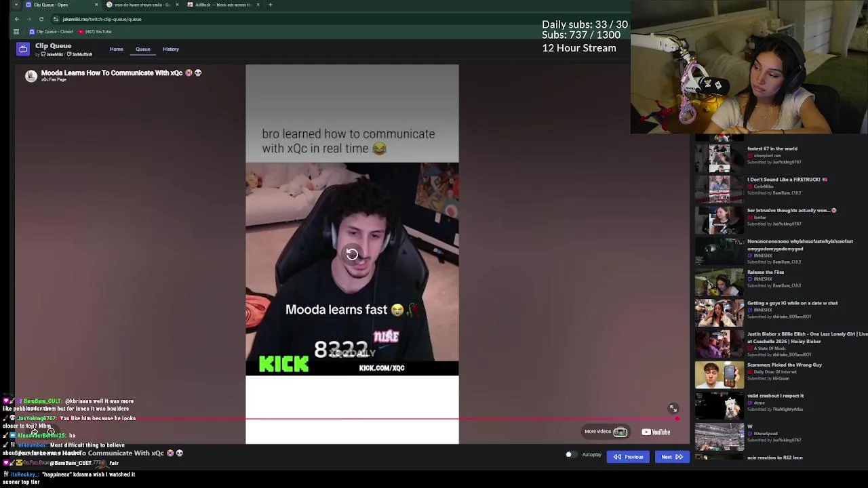Switch to the AdBlock tab
Image resolution: width=868 pixels, height=488 pixels.
[222, 5]
